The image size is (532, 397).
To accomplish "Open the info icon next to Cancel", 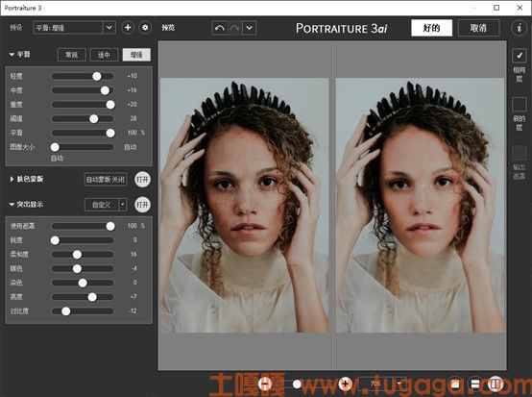I will click(520, 28).
